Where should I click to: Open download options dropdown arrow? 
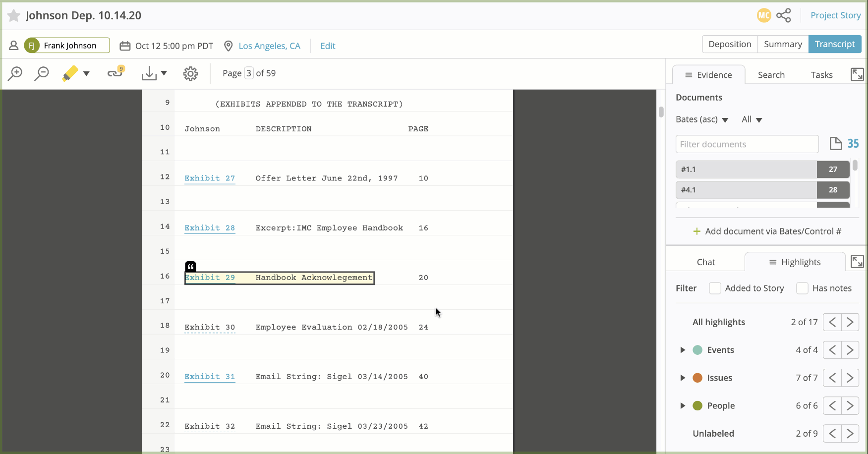(164, 73)
